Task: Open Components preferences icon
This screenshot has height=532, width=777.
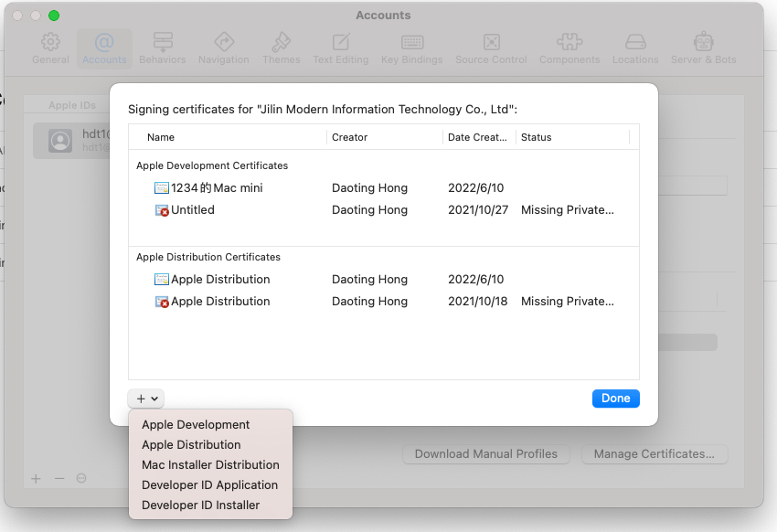Action: (x=569, y=42)
